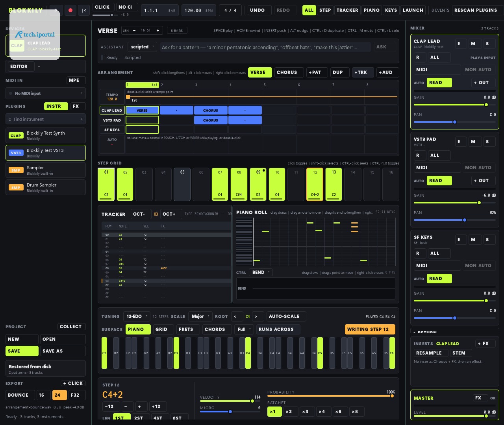This screenshot has height=425, width=504.
Task: Open the No MIDI input dropdown
Action: [46, 93]
